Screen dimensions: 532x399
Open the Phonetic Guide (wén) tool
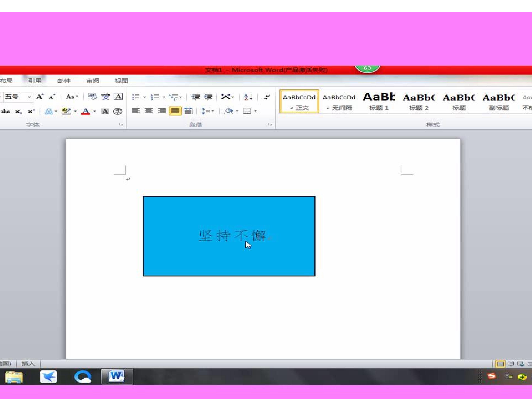point(105,97)
